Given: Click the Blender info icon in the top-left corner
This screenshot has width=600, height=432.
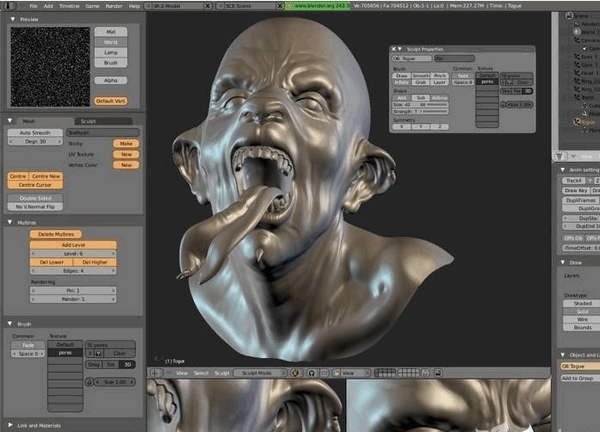Looking at the screenshot, I should 8,5.
